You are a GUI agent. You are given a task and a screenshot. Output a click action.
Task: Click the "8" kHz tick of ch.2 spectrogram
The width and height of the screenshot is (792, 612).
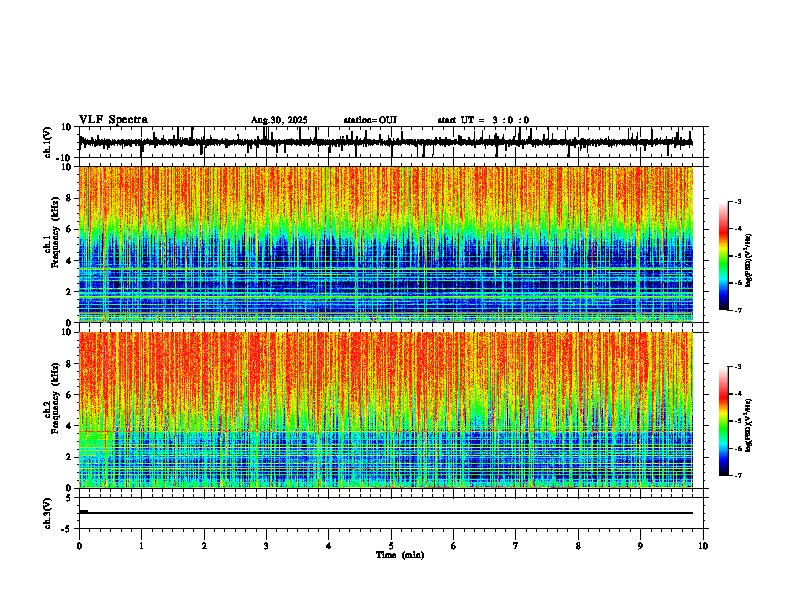coord(69,364)
